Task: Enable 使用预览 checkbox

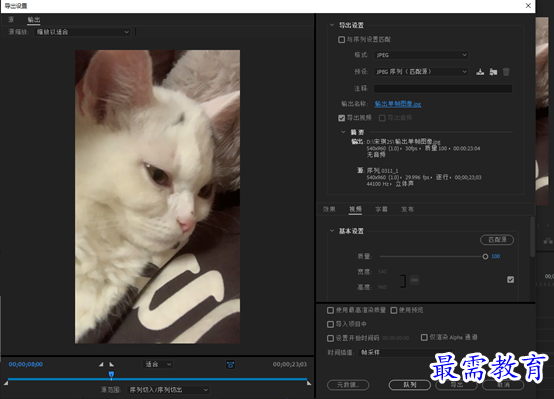Action: point(394,310)
